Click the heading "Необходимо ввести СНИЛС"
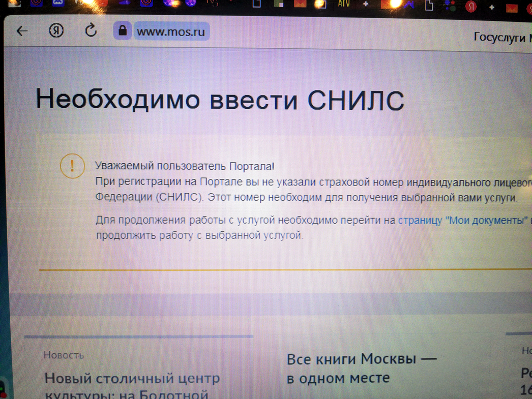 click(219, 99)
